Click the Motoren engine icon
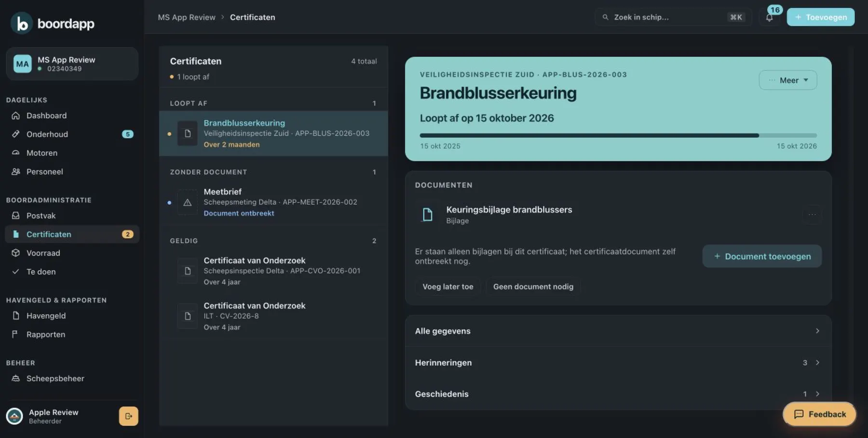Viewport: 868px width, 438px height. (16, 153)
